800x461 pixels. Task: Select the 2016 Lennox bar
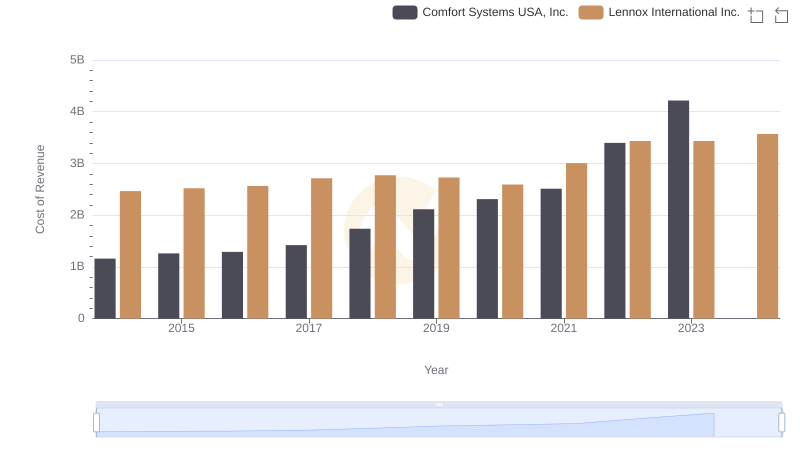pyautogui.click(x=258, y=252)
